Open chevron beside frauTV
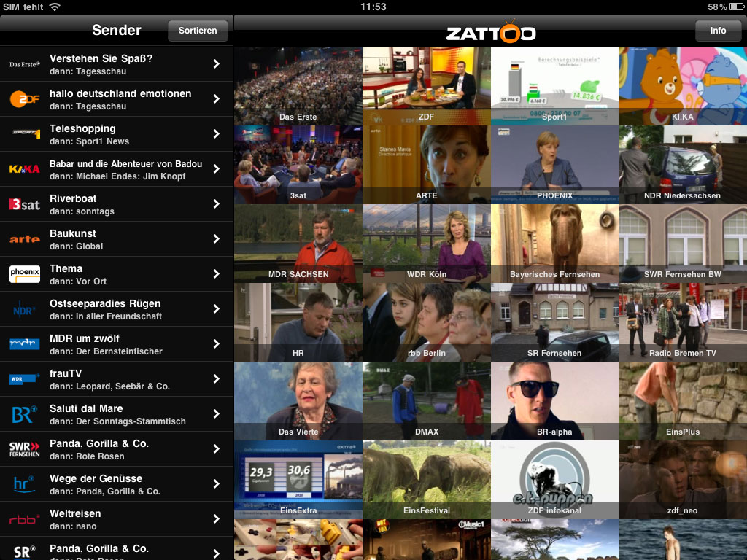This screenshot has width=747, height=560. click(x=216, y=379)
